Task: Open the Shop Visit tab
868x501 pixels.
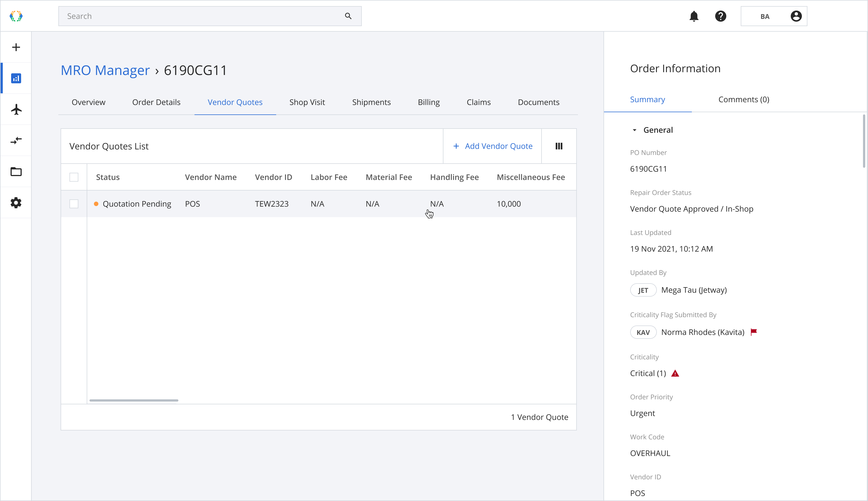Action: click(307, 102)
